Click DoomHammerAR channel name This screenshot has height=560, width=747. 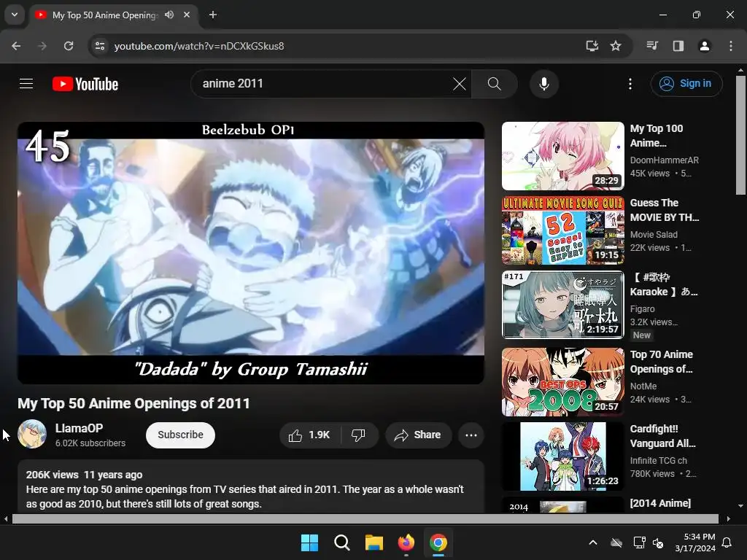click(x=664, y=160)
